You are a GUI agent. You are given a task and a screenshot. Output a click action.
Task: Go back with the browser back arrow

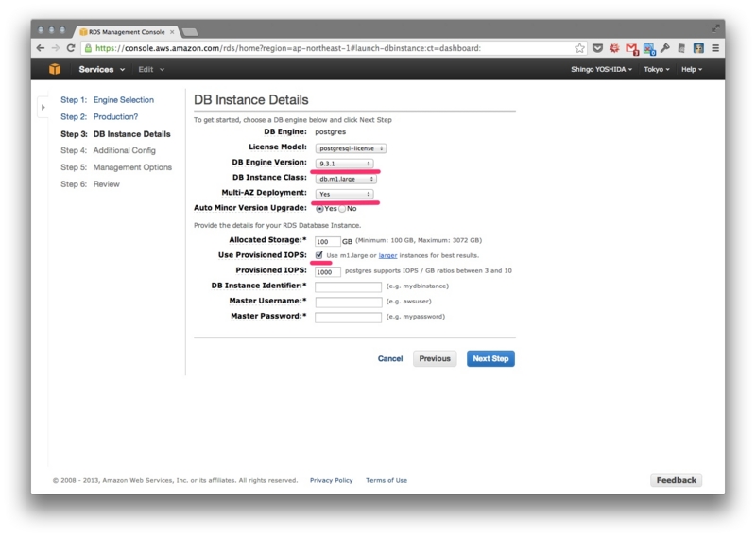click(x=41, y=48)
